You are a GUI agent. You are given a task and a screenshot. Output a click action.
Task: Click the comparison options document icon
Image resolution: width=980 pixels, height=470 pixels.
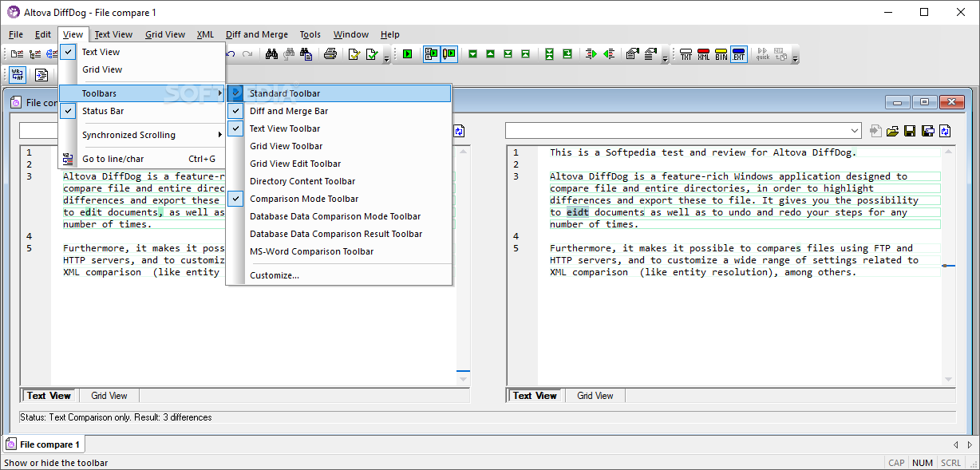[x=633, y=54]
